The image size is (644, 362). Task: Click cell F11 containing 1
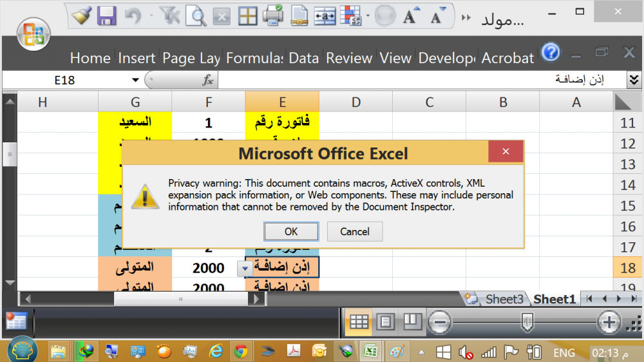click(208, 122)
